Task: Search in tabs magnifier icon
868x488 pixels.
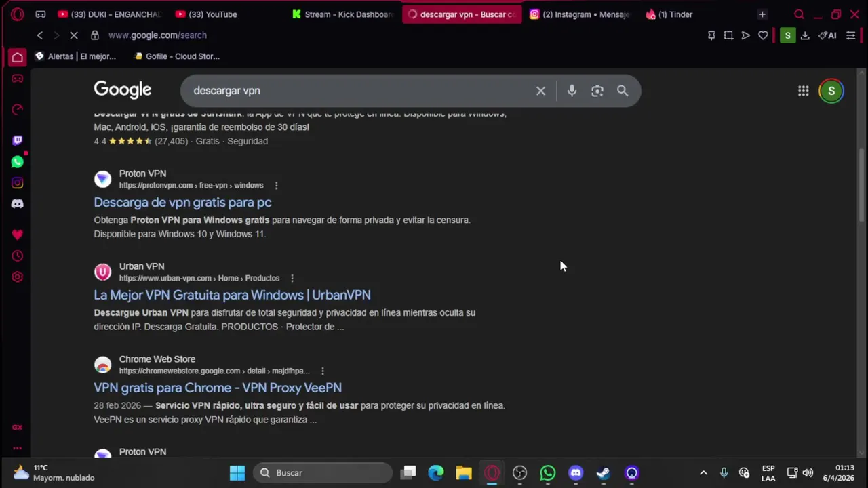Action: tap(799, 14)
